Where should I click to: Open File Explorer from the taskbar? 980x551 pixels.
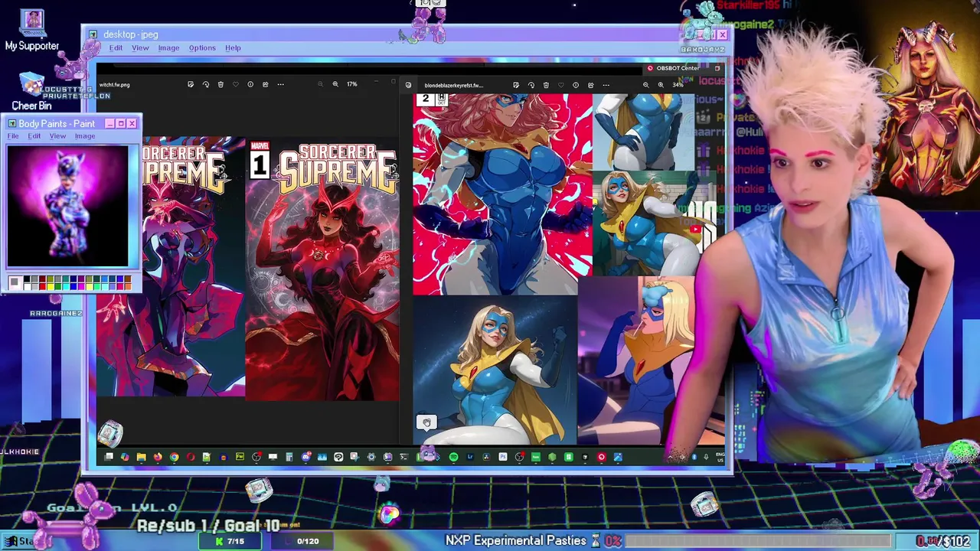coord(142,457)
